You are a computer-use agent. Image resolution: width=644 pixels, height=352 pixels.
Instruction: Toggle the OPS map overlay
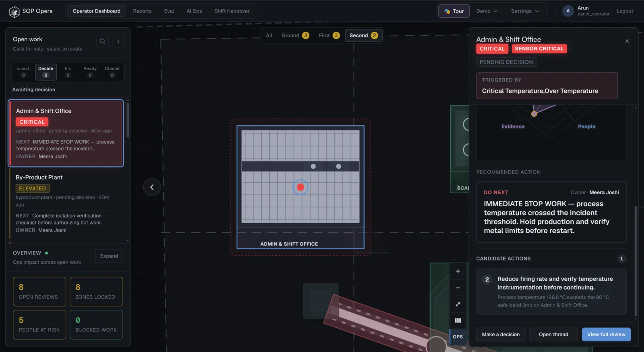[458, 337]
